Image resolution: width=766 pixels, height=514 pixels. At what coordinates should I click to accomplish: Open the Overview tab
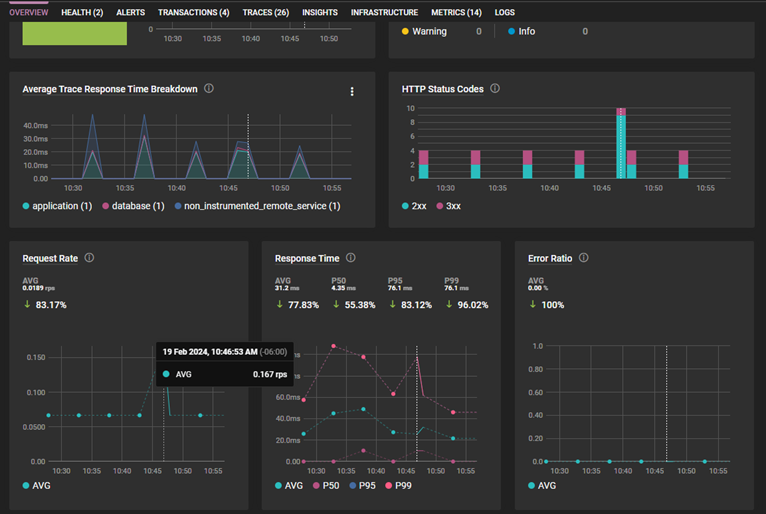click(29, 12)
